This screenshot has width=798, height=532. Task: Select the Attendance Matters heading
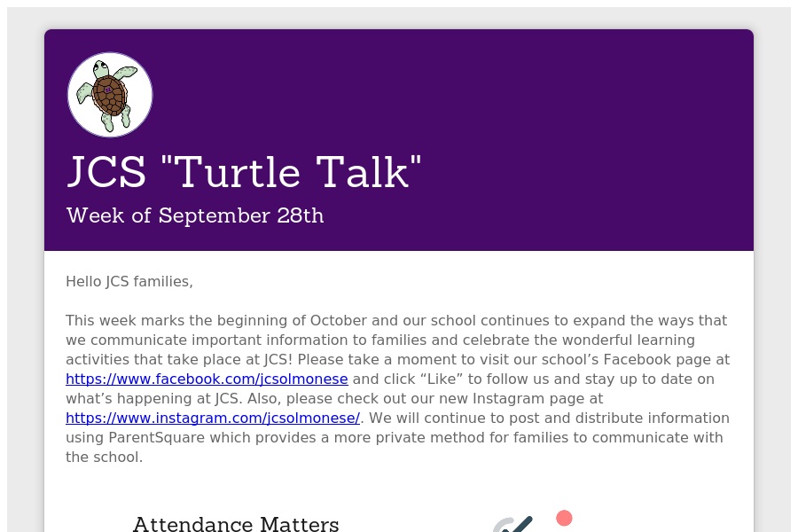236,524
